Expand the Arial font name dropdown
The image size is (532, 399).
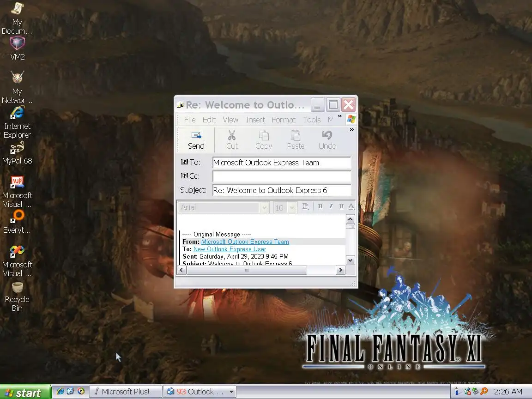264,208
